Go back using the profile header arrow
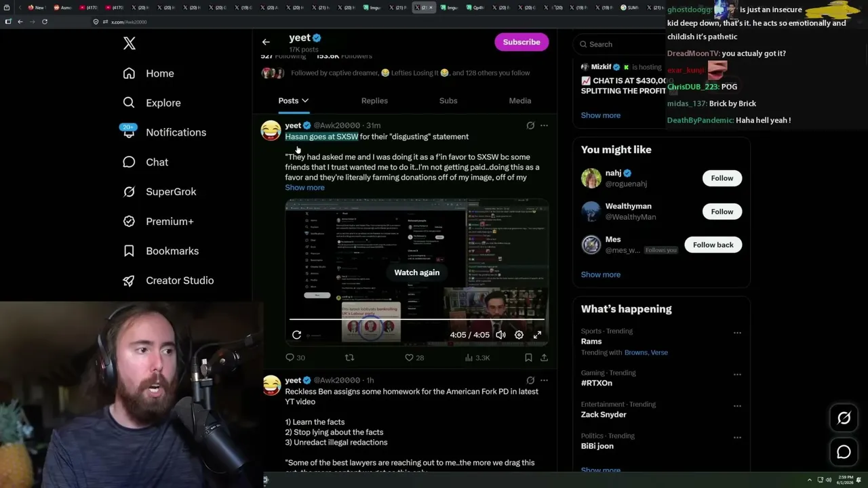This screenshot has height=488, width=868. click(x=266, y=42)
